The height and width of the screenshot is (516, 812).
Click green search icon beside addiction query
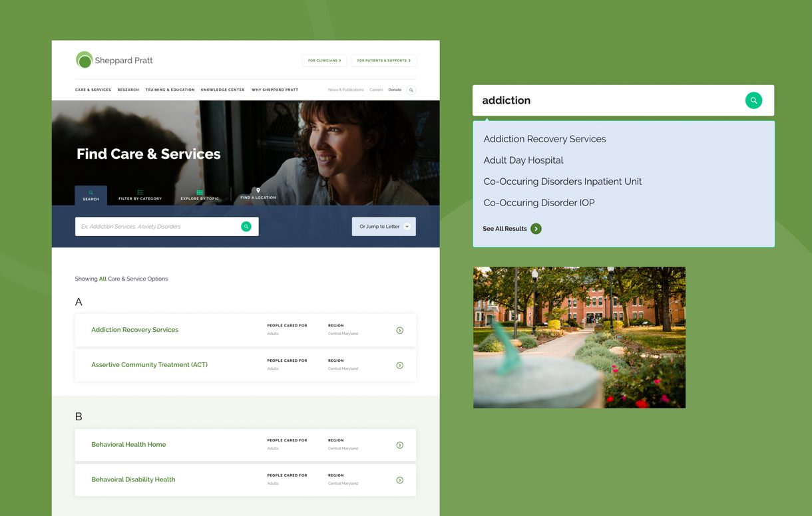pyautogui.click(x=753, y=100)
